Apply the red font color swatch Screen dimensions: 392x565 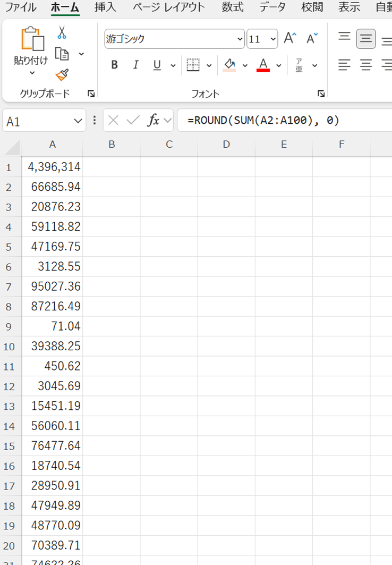click(x=263, y=65)
